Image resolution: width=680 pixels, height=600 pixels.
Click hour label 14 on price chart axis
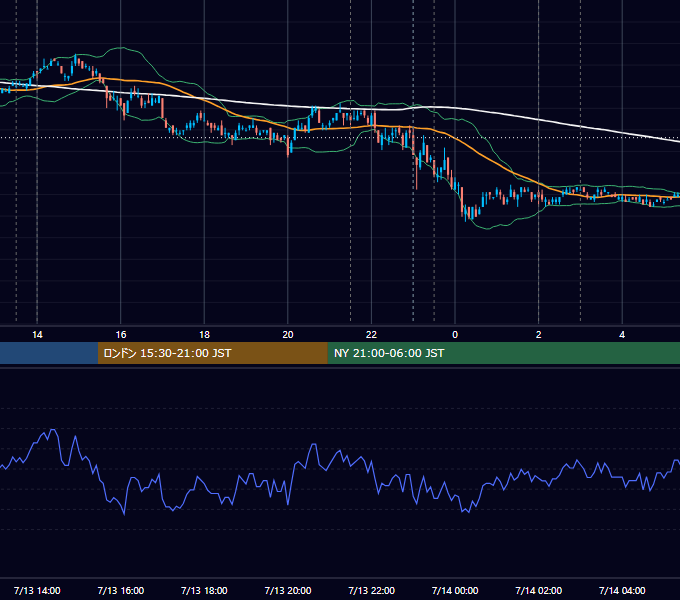37,335
